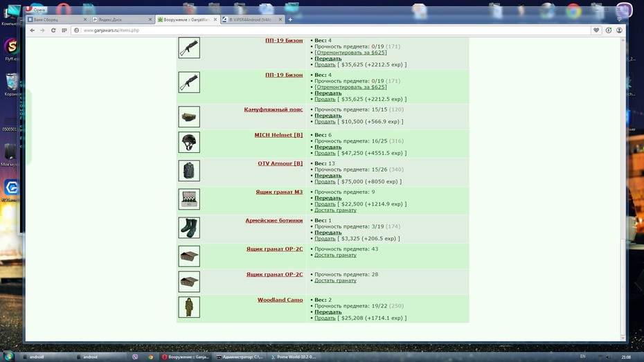Screen dimensions: 644x362
Task: Click Достать гранату for ОР-2С box with durability 43
Action: click(335, 255)
